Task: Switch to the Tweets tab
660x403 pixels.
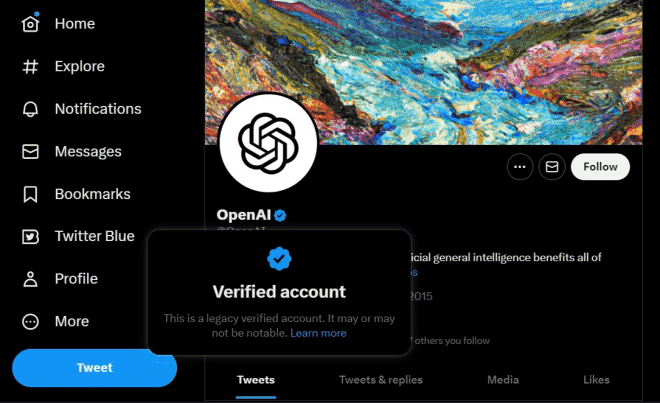Action: 256,380
